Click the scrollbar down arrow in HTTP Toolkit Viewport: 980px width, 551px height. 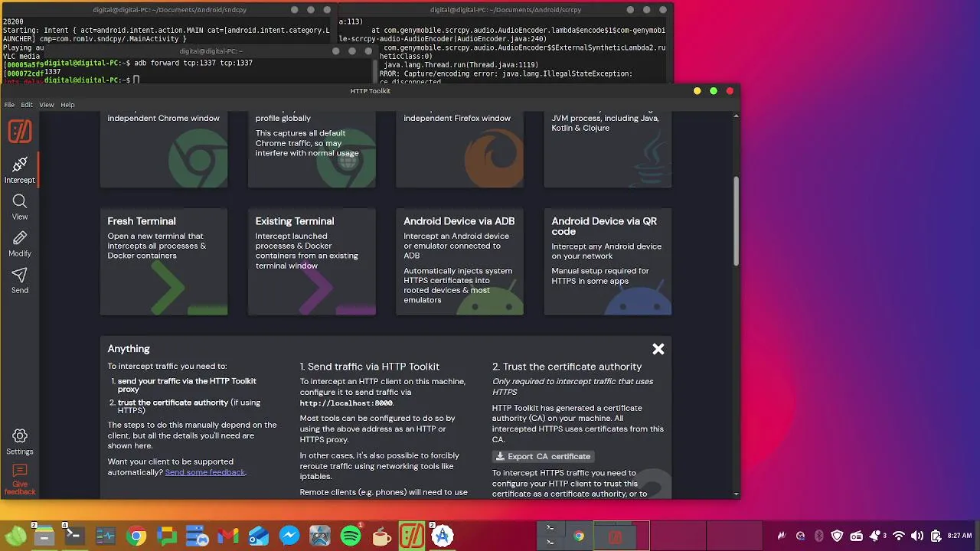736,494
